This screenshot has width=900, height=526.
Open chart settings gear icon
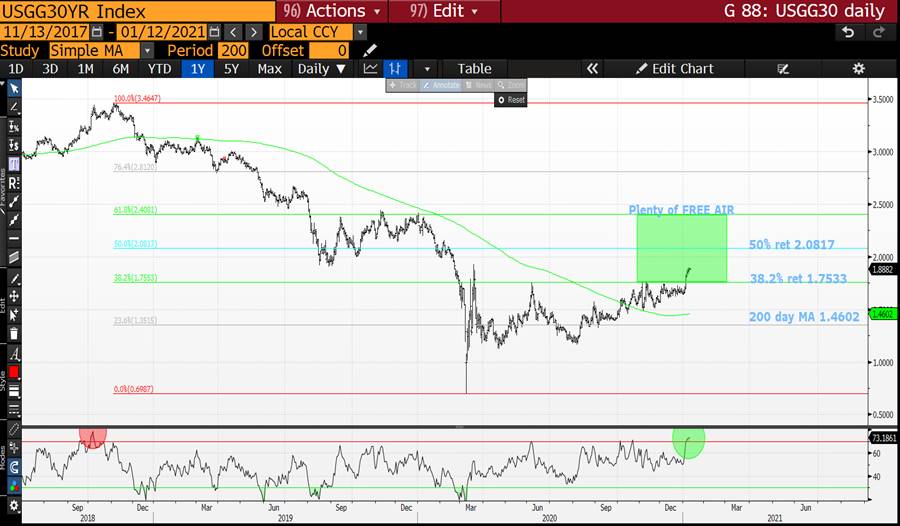[858, 68]
